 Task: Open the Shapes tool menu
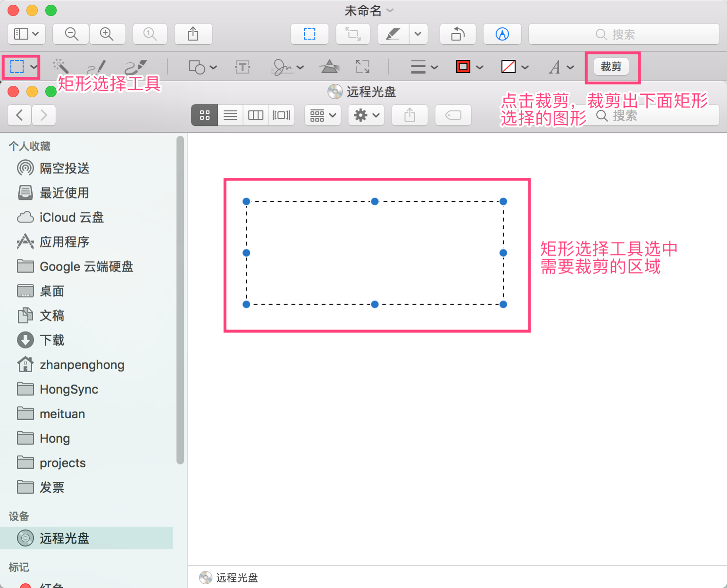(x=203, y=67)
